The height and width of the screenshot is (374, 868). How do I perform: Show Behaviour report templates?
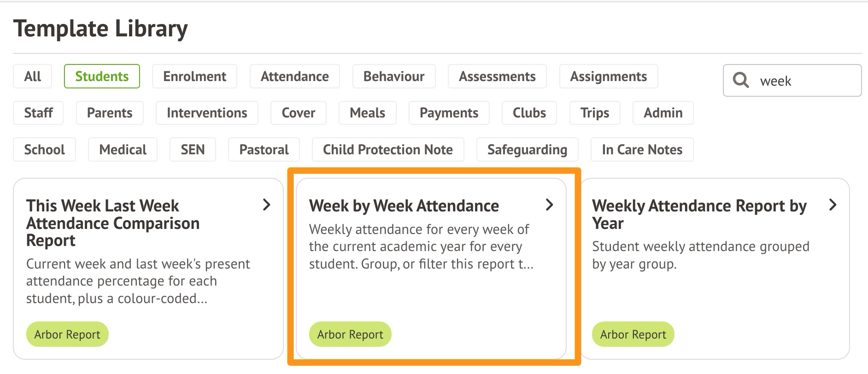[394, 76]
